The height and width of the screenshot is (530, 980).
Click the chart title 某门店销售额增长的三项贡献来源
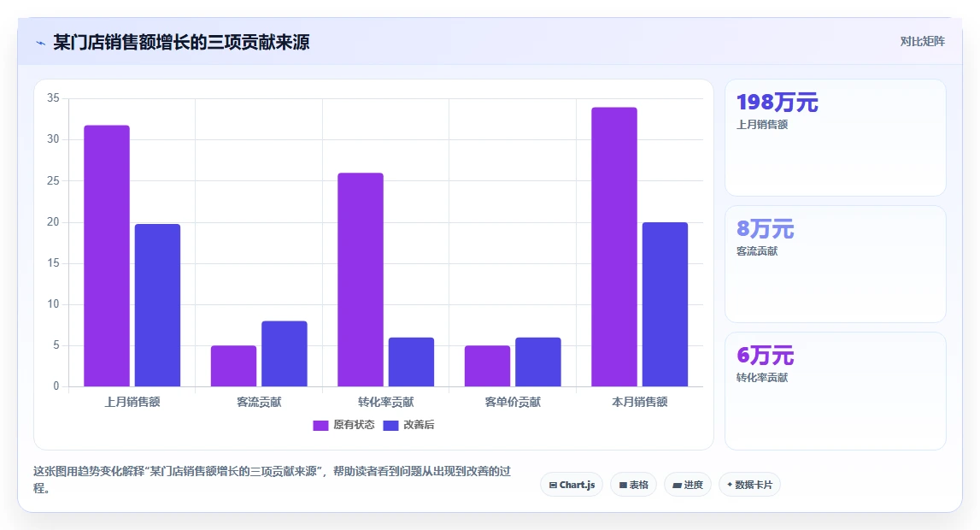pos(181,42)
